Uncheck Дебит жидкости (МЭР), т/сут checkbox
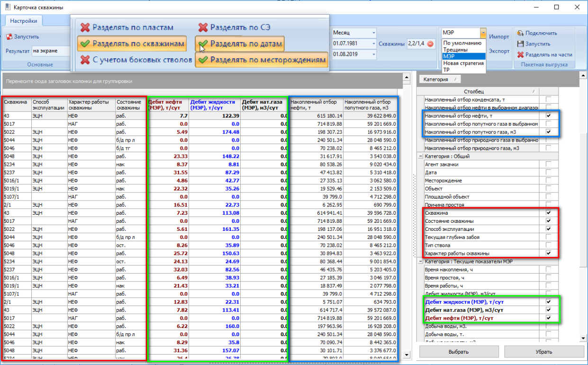The image size is (588, 365). tap(548, 301)
